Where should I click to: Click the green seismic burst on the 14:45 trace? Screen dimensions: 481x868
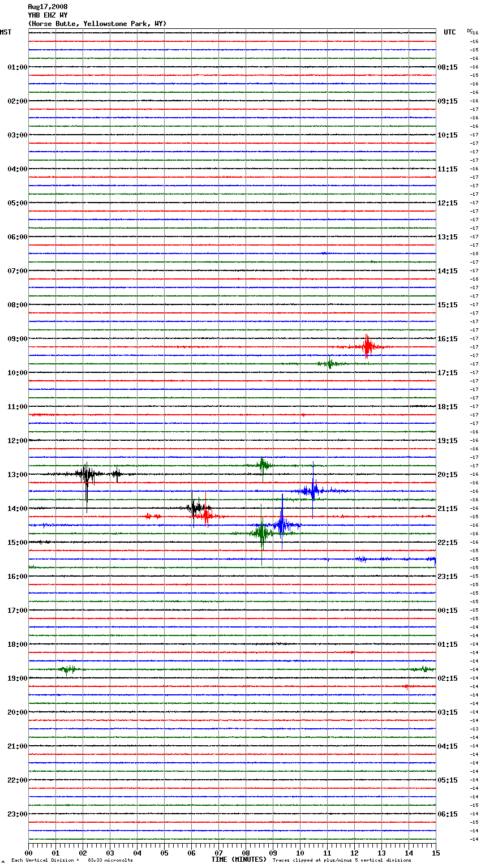coord(261,533)
